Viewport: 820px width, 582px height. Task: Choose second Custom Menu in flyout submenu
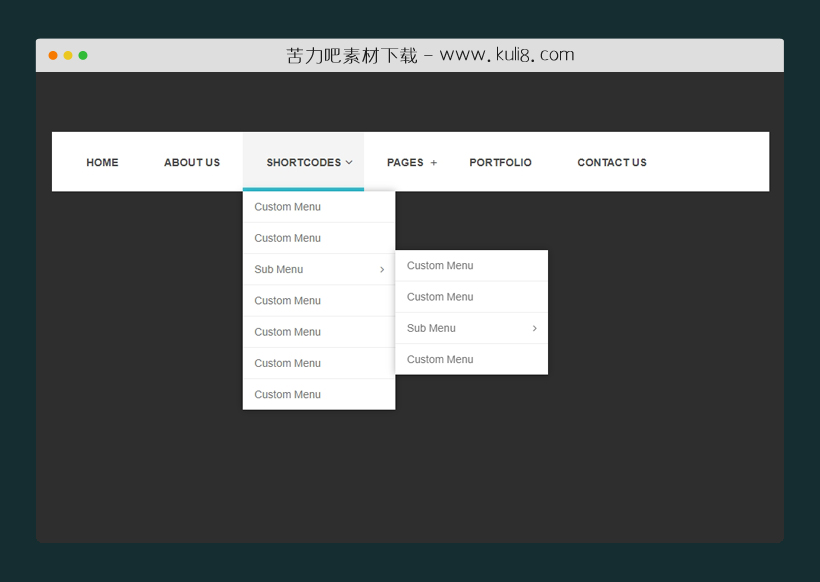(x=440, y=297)
